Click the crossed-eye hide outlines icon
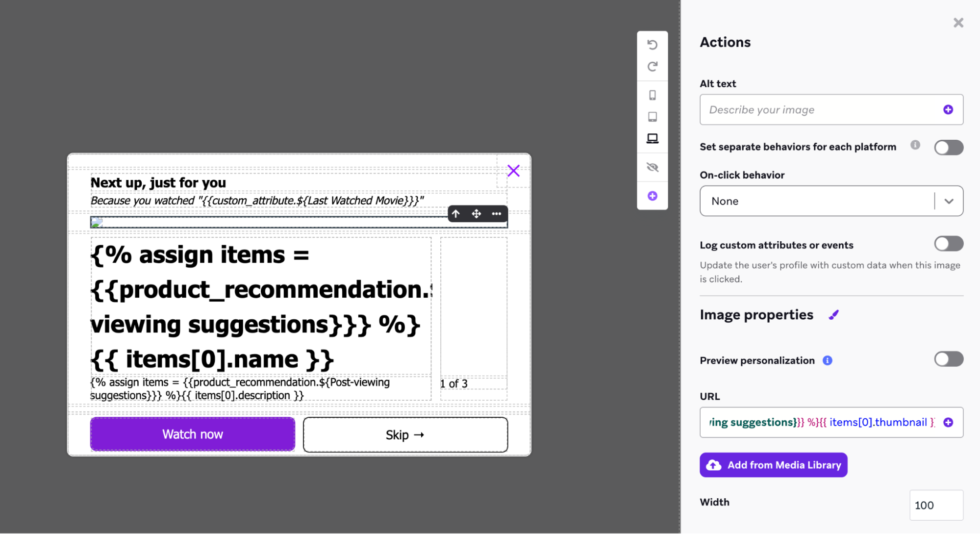Image resolution: width=980 pixels, height=534 pixels. click(652, 167)
